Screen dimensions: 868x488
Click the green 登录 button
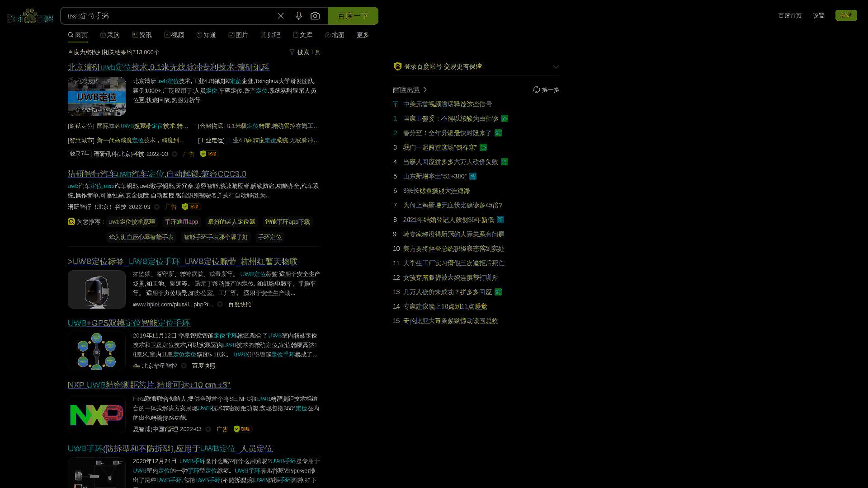[846, 15]
